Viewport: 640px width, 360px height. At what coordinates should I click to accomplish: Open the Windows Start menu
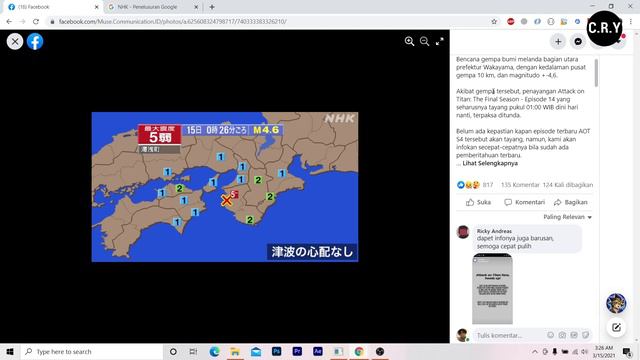pos(10,351)
